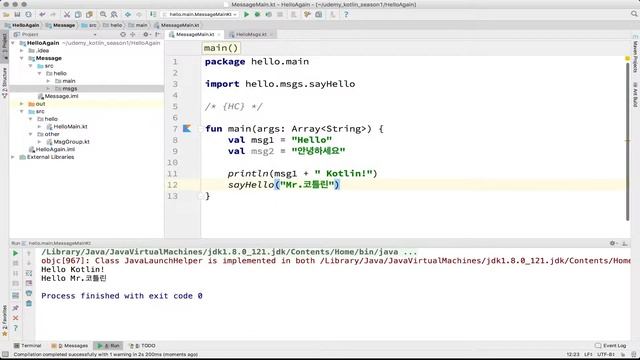Image resolution: width=640 pixels, height=360 pixels.
Task: Hide the Project panel using the hide icon
Action: click(158, 35)
